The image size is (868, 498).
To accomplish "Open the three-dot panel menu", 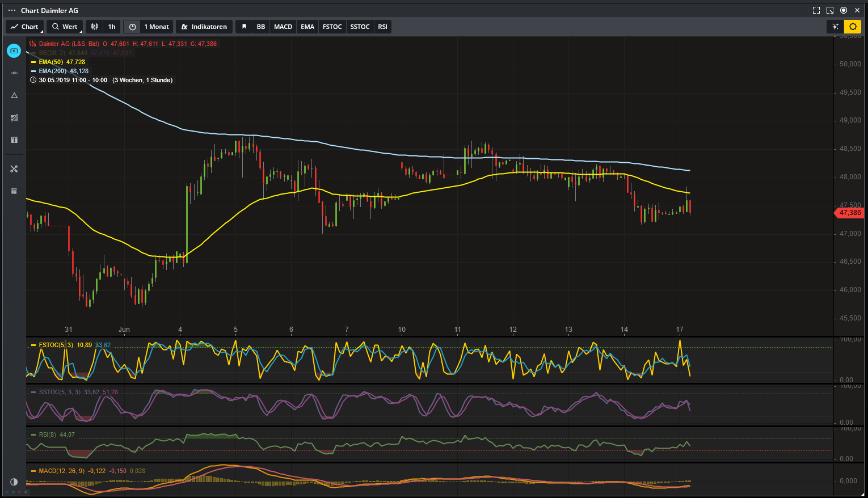I will pos(11,10).
